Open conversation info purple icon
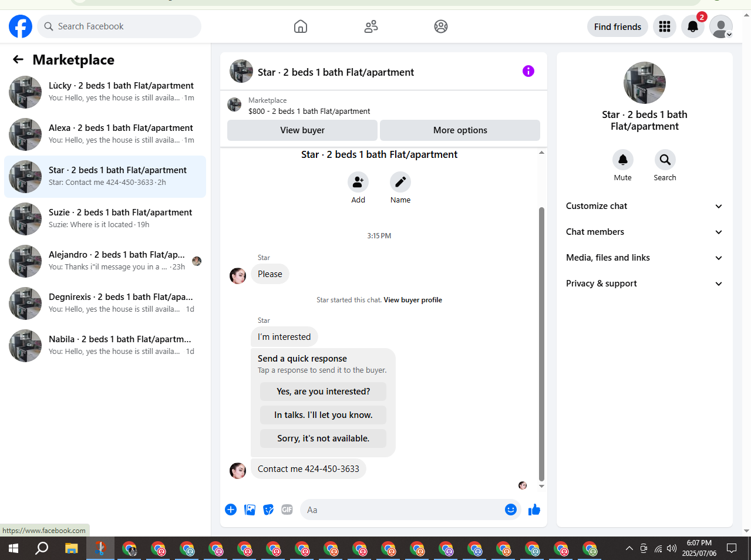The width and height of the screenshot is (751, 560). tap(528, 71)
